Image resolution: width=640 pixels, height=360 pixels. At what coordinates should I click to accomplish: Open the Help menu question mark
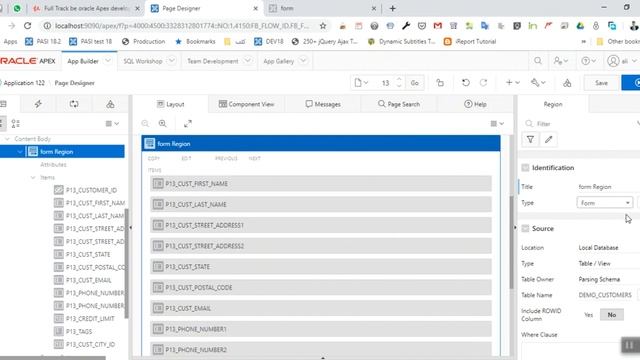point(588,61)
